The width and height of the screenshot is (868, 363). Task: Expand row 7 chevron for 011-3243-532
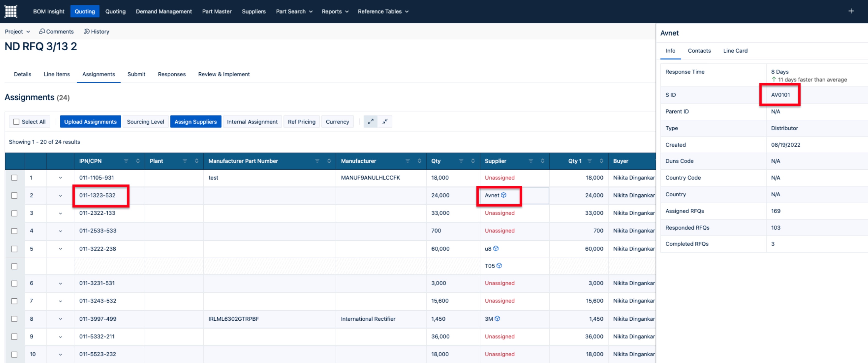pyautogui.click(x=60, y=301)
